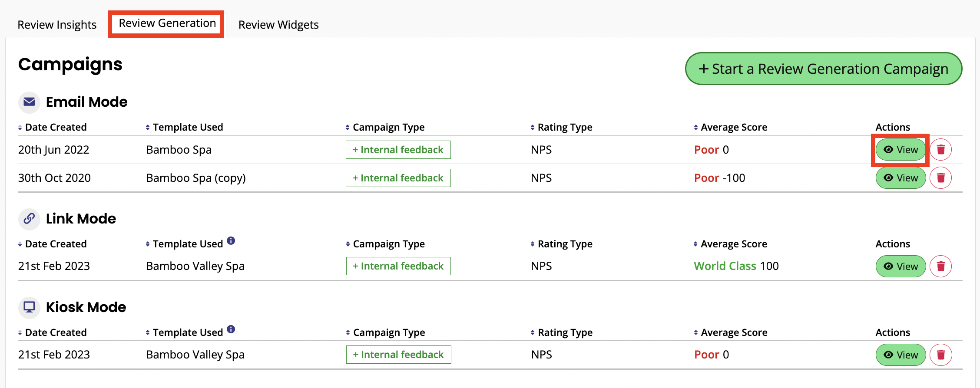This screenshot has height=388, width=980.
Task: View the Link Mode Bamboo Valley Spa campaign
Action: 901,266
